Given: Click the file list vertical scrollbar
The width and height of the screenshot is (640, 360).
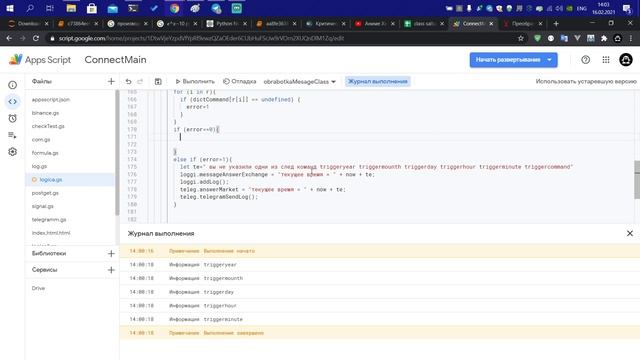Looking at the screenshot, I should [x=117, y=153].
